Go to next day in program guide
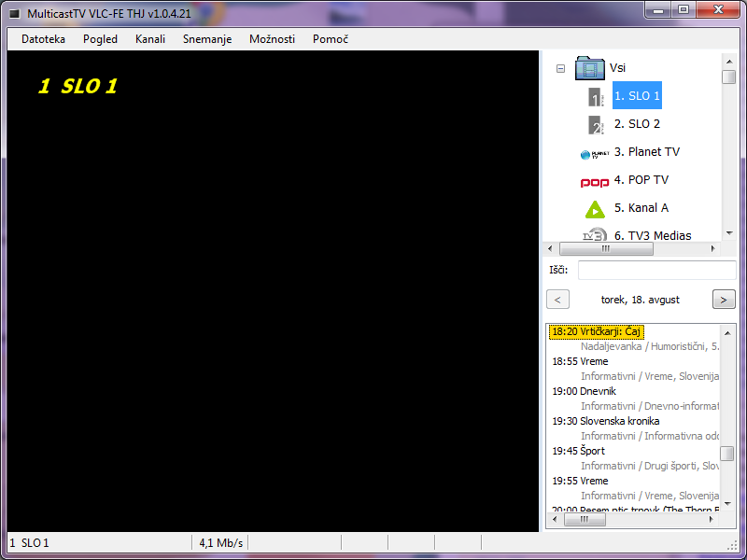Screen dimensions: 747x560 pyautogui.click(x=724, y=300)
